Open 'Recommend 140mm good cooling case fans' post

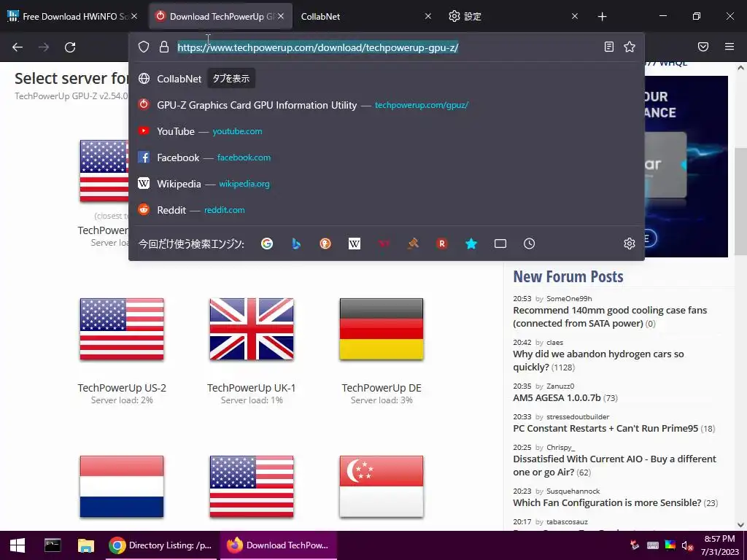coord(610,316)
